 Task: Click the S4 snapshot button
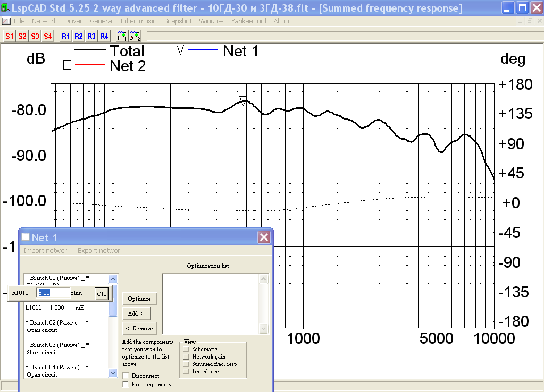click(x=48, y=36)
